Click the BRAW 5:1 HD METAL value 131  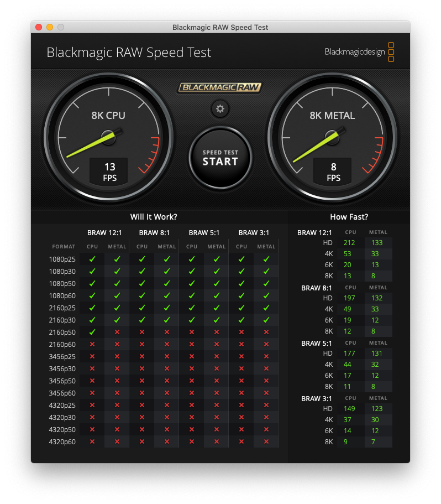click(x=377, y=354)
